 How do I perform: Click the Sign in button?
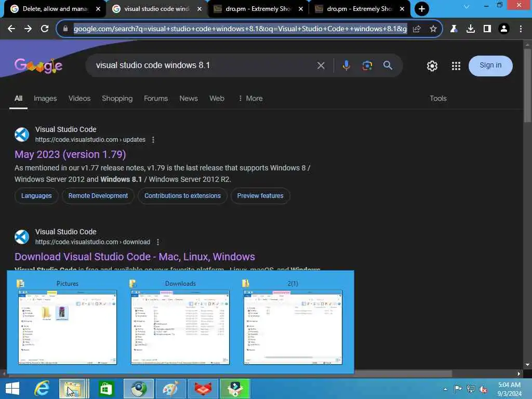[x=490, y=65]
